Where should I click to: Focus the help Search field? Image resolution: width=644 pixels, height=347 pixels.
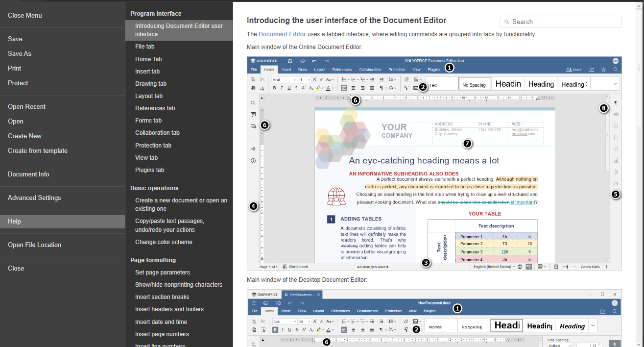tap(561, 22)
